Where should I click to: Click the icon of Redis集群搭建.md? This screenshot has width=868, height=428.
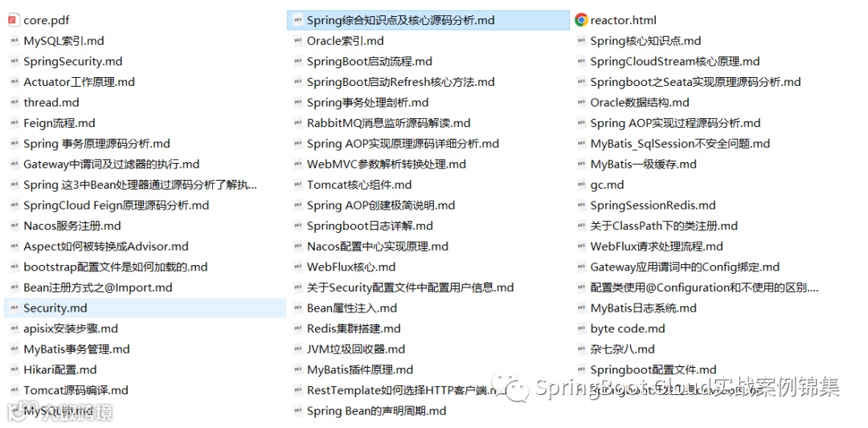pos(297,328)
